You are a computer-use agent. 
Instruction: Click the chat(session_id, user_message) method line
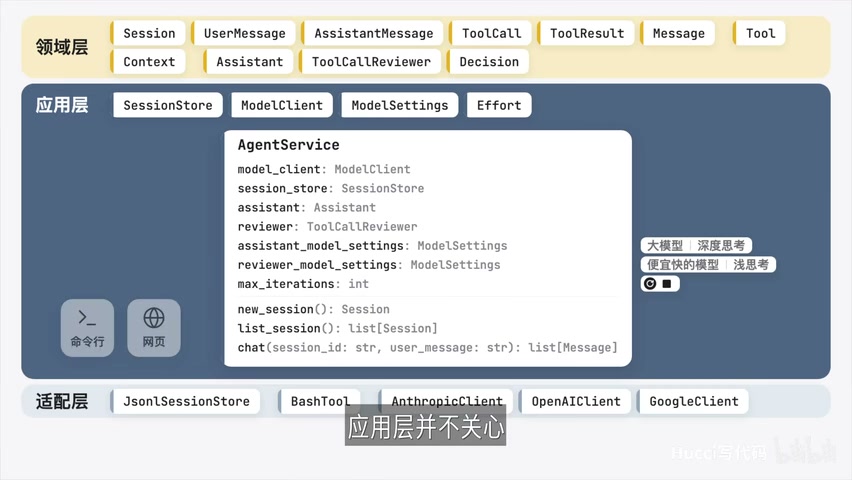coord(428,347)
